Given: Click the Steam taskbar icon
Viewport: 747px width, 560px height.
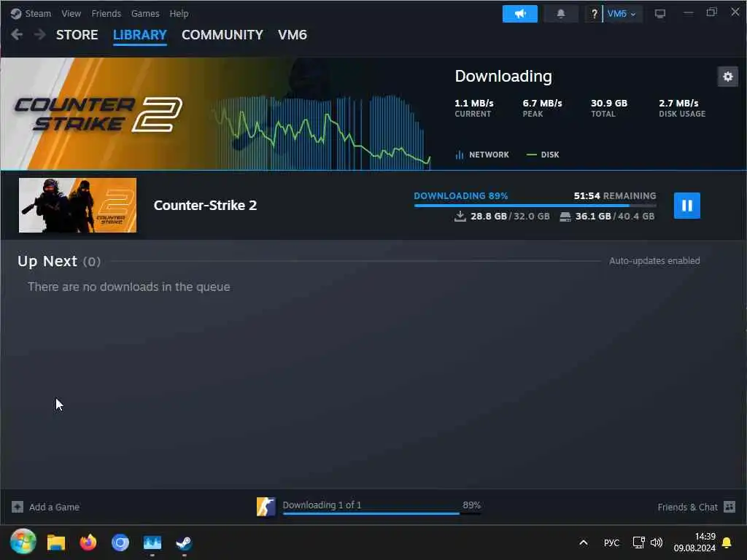Looking at the screenshot, I should tap(184, 542).
